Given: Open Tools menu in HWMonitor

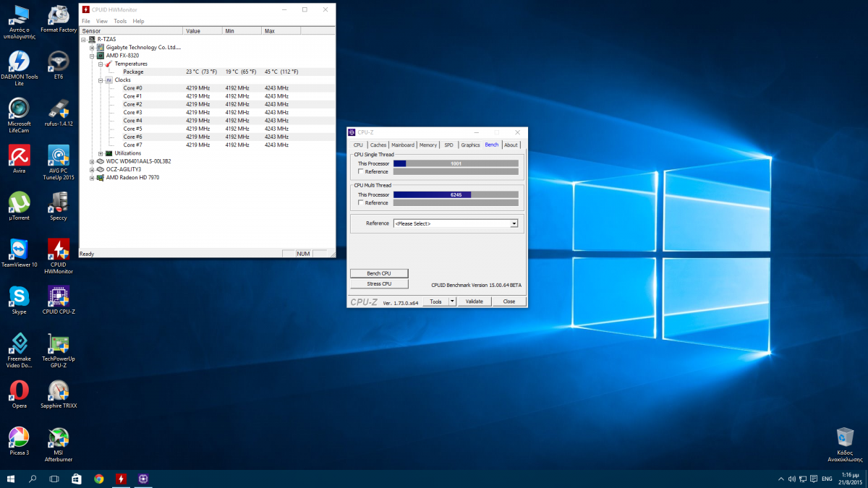Looking at the screenshot, I should pos(120,21).
